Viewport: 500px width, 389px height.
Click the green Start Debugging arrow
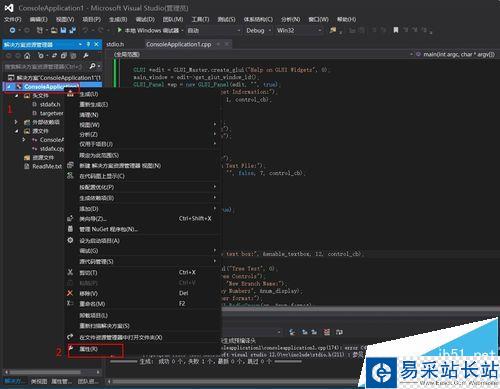(x=120, y=30)
